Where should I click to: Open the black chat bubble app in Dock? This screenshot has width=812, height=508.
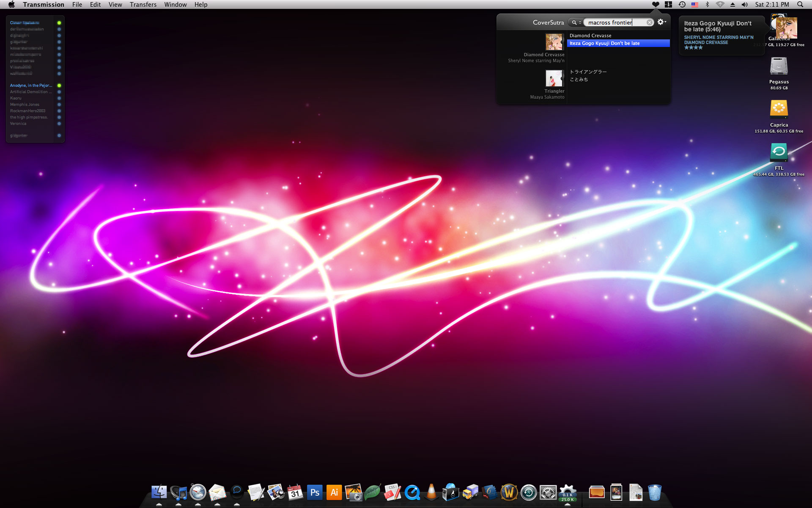pos(237,492)
